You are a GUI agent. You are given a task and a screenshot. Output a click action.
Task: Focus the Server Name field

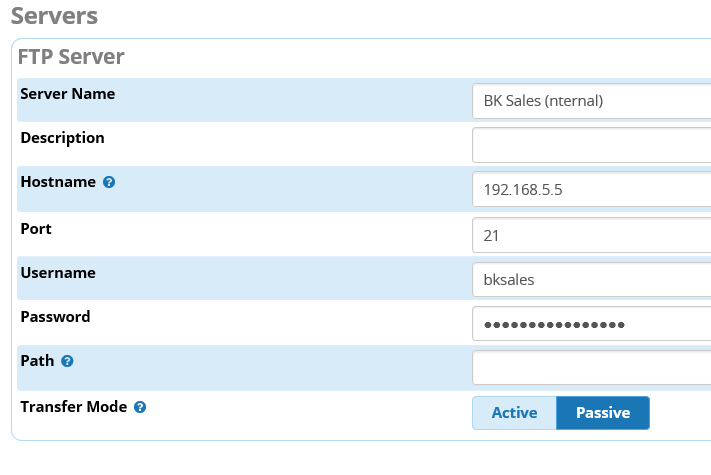[591, 101]
